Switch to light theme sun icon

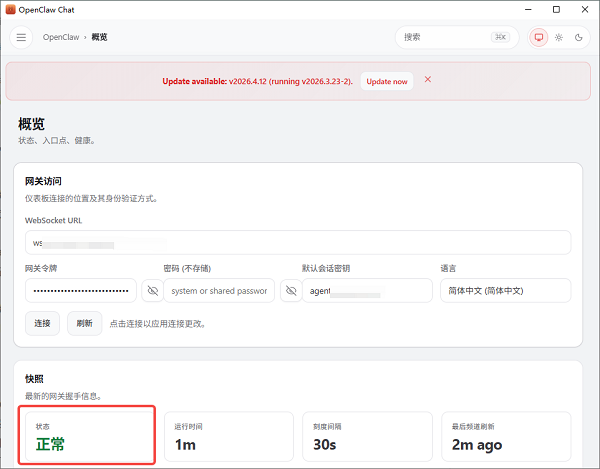coord(559,37)
